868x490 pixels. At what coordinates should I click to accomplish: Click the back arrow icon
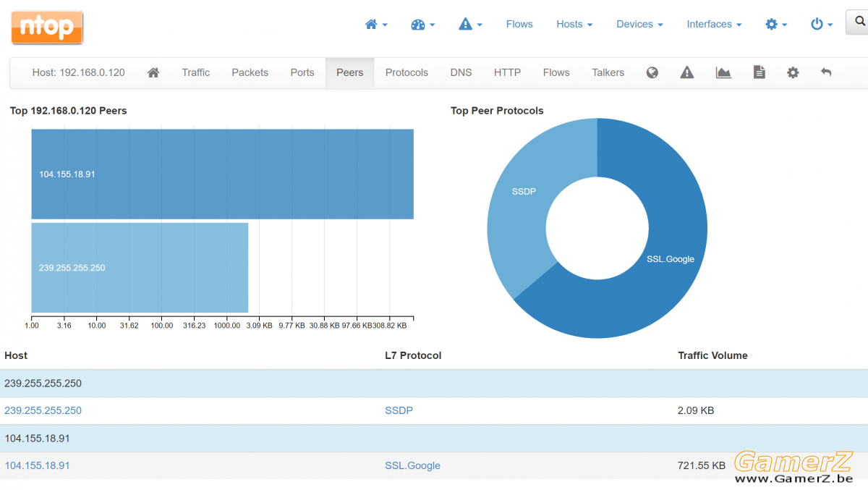tap(826, 72)
